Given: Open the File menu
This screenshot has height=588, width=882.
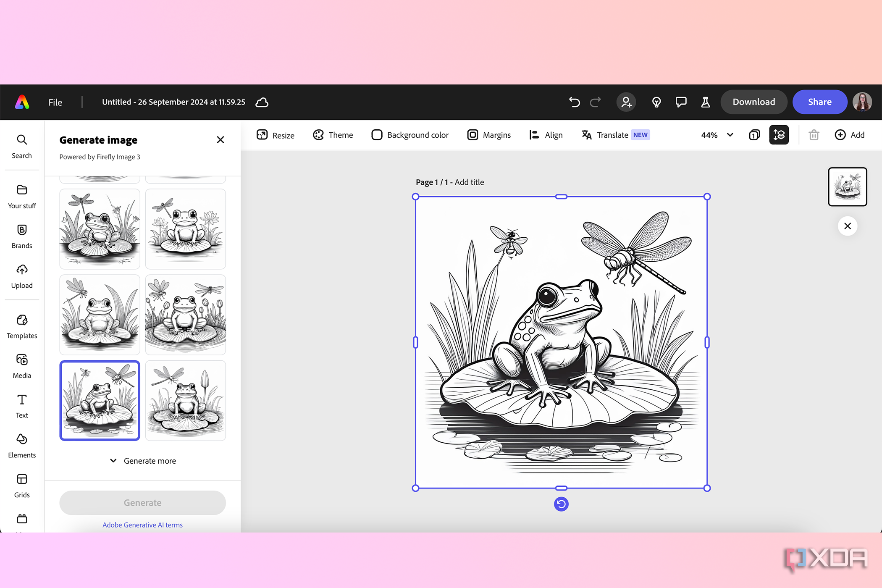Looking at the screenshot, I should [x=55, y=102].
